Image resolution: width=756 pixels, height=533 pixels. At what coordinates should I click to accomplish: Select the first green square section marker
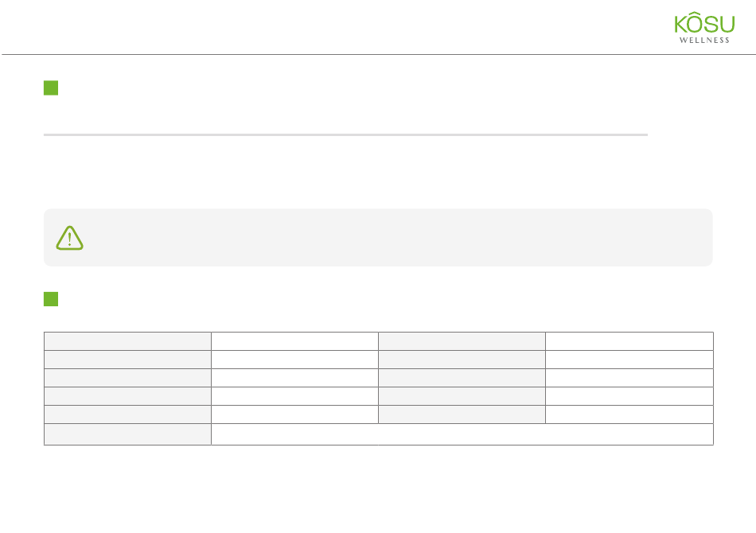tap(51, 88)
